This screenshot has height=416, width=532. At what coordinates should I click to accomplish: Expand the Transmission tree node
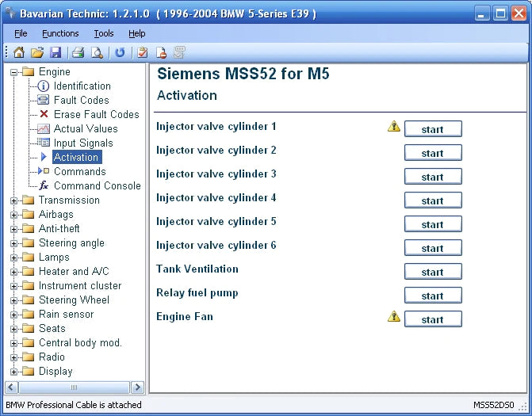[x=14, y=200]
